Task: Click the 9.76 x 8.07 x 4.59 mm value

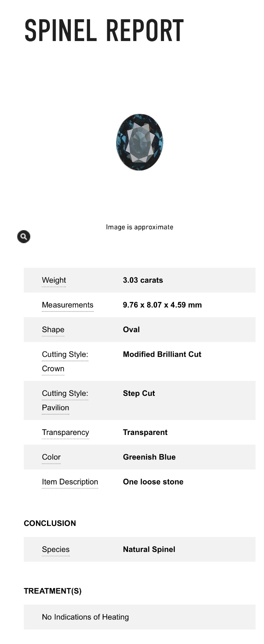Action: coord(162,305)
